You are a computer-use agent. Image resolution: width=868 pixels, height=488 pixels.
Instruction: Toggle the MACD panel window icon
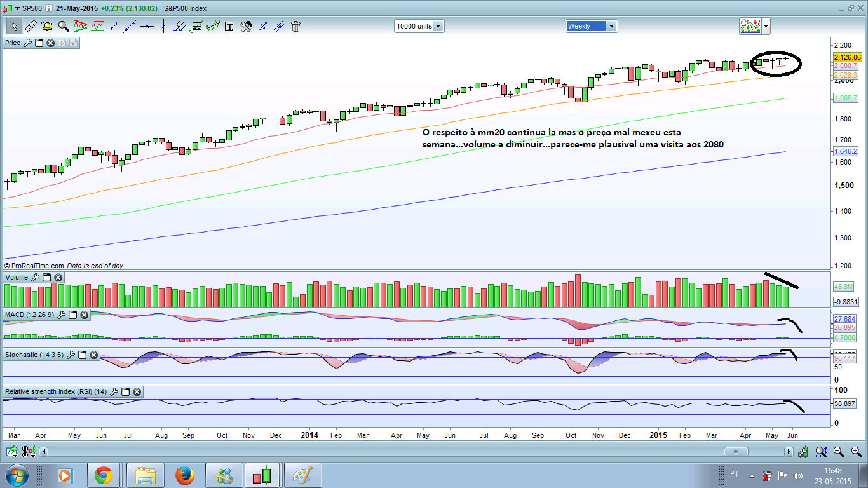(72, 315)
